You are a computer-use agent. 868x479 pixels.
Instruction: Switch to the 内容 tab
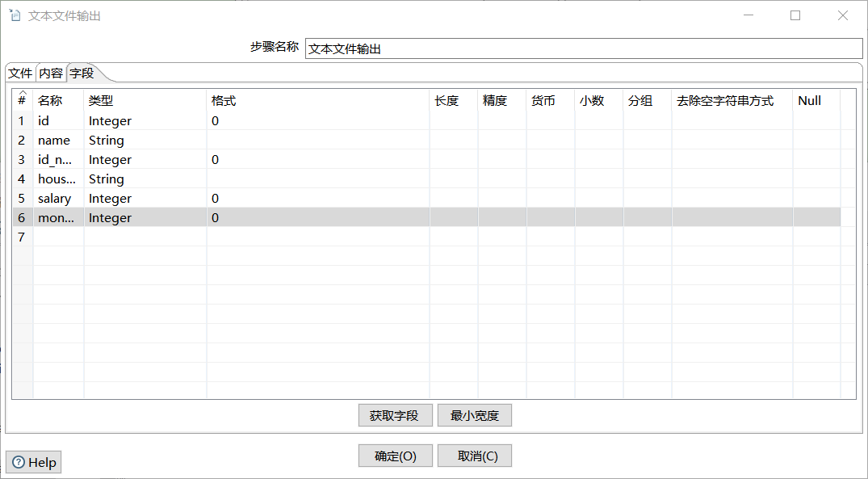51,73
